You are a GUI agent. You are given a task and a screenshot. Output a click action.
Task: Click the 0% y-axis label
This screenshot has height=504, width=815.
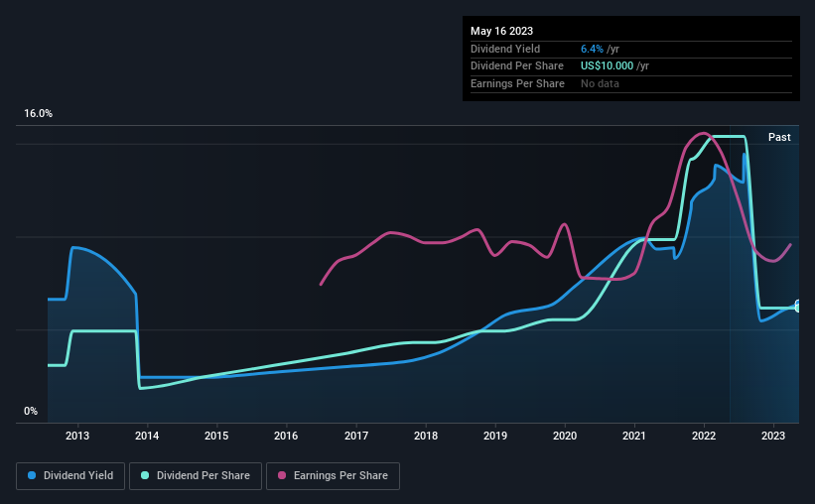(31, 412)
